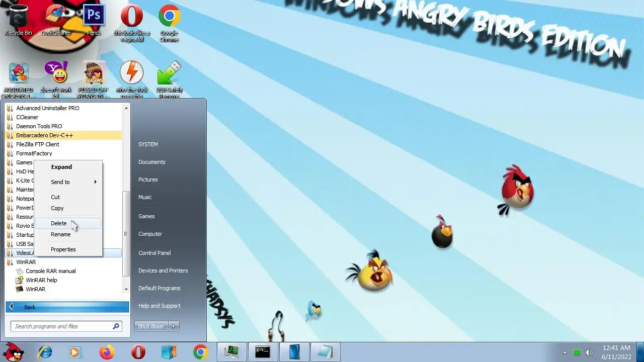This screenshot has width=644, height=362.
Task: Open Games in the Start menu right pane
Action: tap(146, 216)
